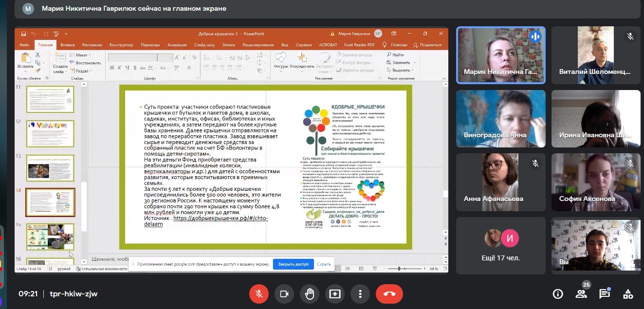Viewport: 644px width, 309px height.
Task: Leave the call with red hang-up button
Action: [389, 294]
